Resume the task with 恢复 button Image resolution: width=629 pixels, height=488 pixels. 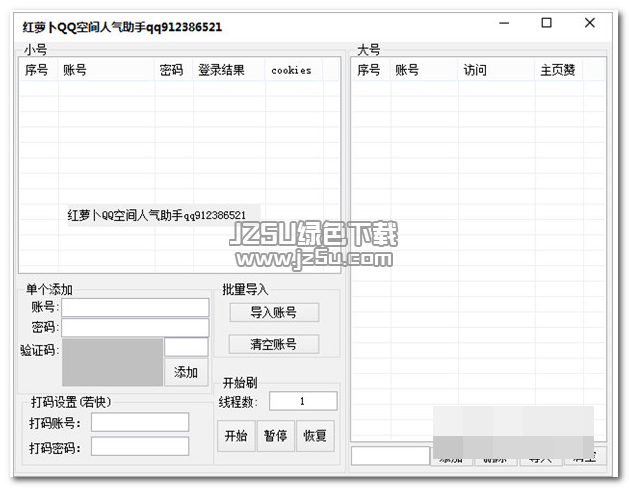coord(315,435)
